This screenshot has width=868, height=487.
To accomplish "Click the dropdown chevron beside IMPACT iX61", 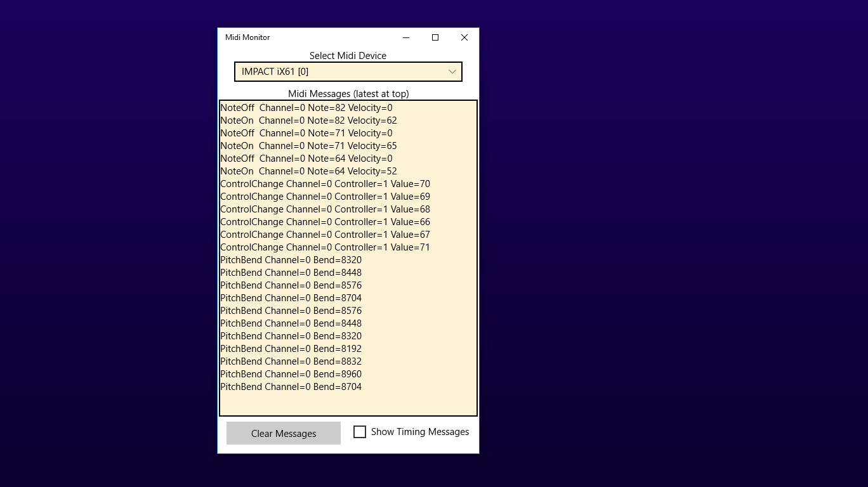I will point(452,71).
